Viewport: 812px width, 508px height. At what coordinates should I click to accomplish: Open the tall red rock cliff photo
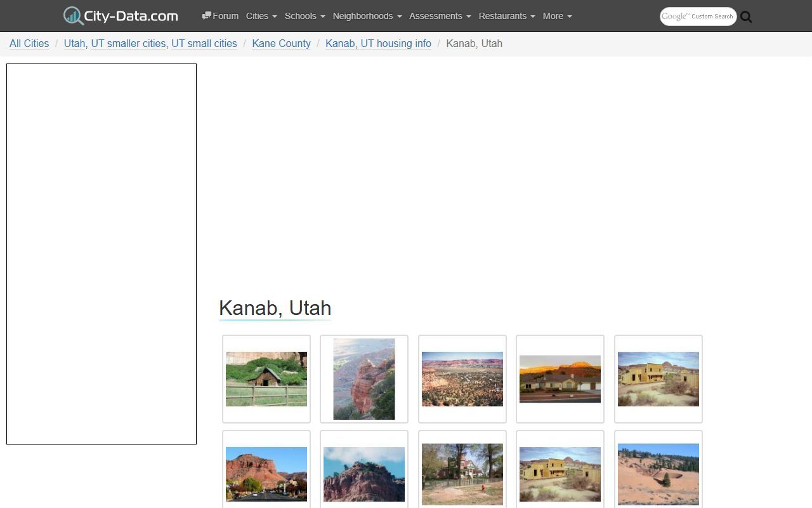pyautogui.click(x=364, y=379)
